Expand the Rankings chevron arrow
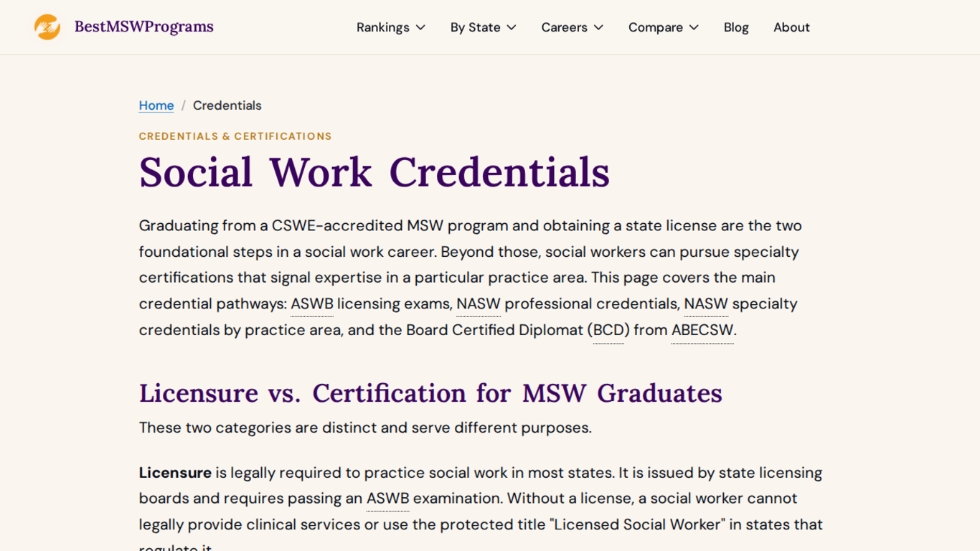The height and width of the screenshot is (551, 980). (x=420, y=27)
